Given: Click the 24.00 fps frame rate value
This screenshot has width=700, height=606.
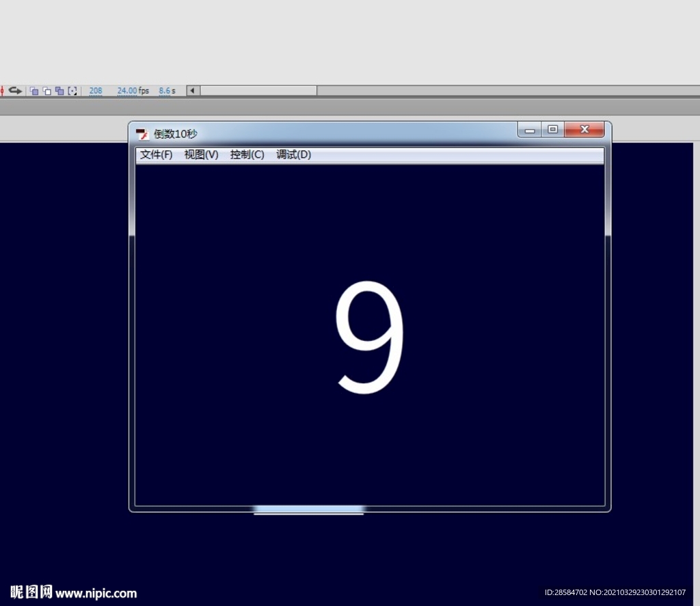Looking at the screenshot, I should [126, 91].
